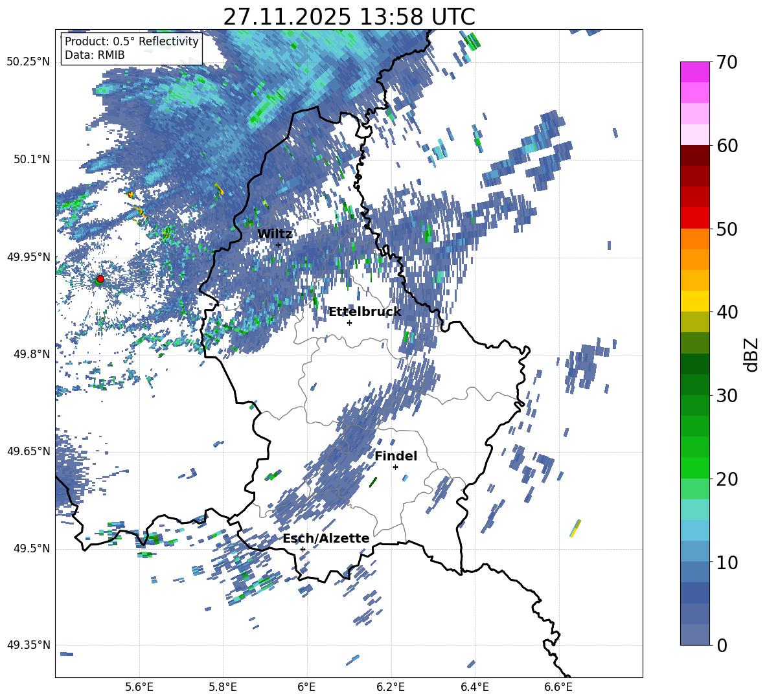767x700 pixels.
Task: Click the Findel station label
Action: (x=396, y=456)
